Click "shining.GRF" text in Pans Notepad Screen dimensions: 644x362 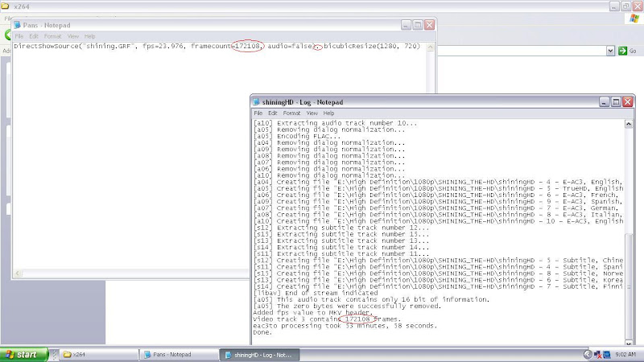pyautogui.click(x=109, y=46)
